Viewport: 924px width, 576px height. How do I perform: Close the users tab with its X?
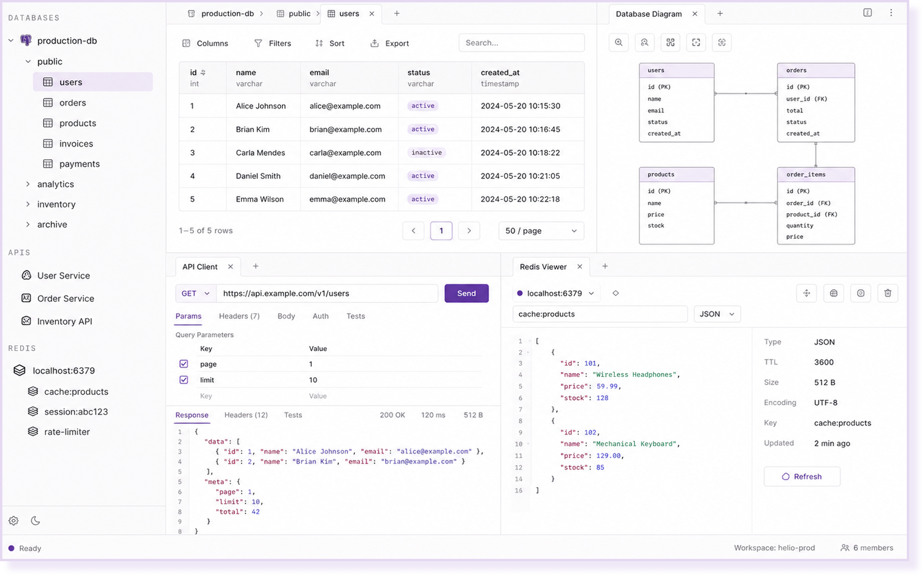pyautogui.click(x=372, y=14)
